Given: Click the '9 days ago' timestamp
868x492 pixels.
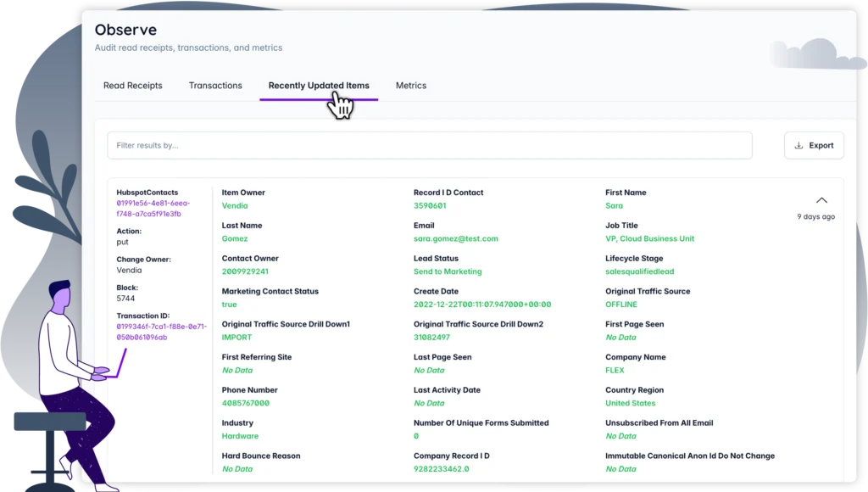Looking at the screenshot, I should click(815, 217).
